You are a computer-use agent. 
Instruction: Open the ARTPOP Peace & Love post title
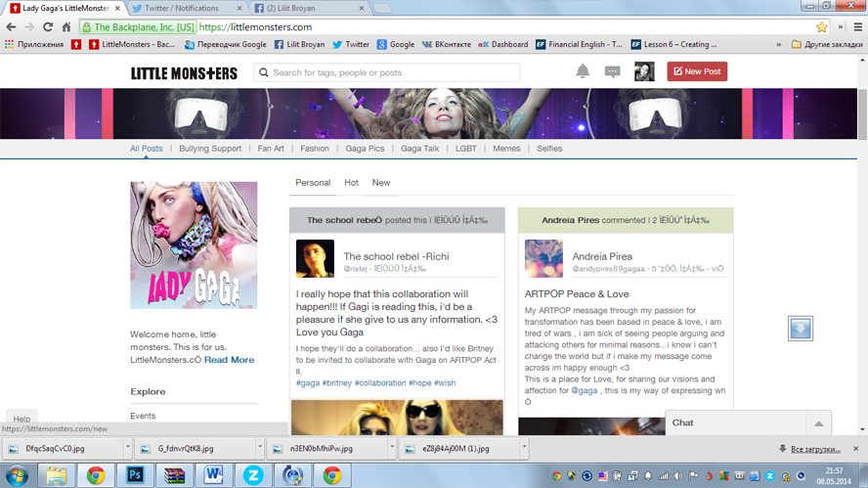tap(577, 294)
